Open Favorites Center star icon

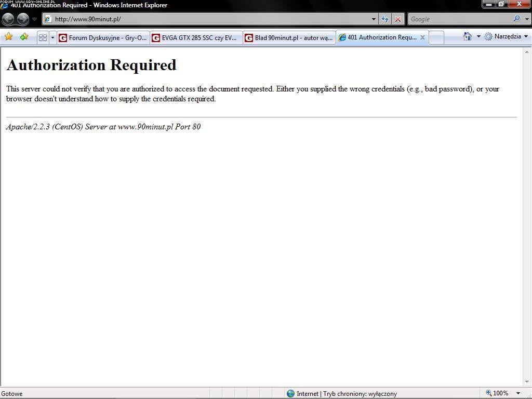click(9, 37)
